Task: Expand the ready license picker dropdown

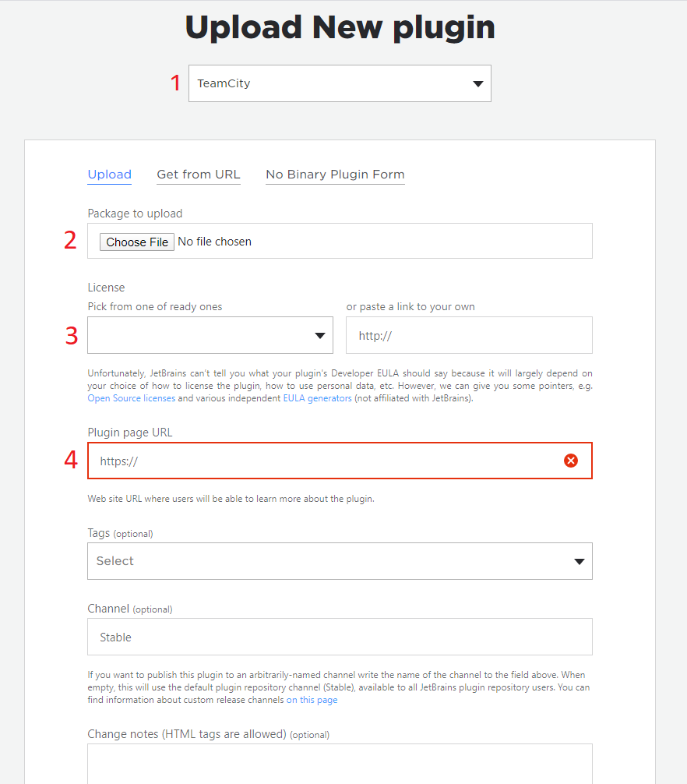Action: (x=210, y=335)
